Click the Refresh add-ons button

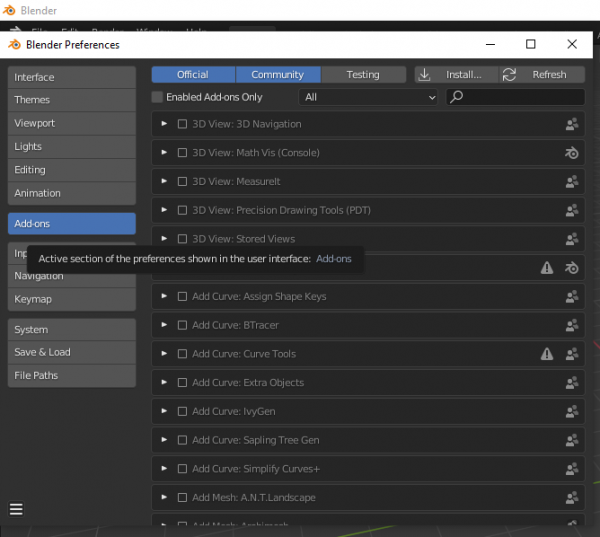coord(542,75)
